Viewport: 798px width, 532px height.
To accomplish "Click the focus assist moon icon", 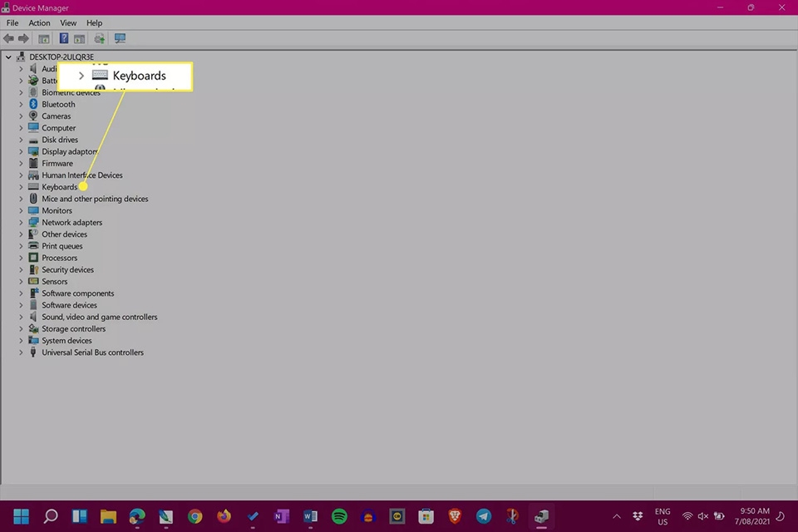I will (x=781, y=517).
